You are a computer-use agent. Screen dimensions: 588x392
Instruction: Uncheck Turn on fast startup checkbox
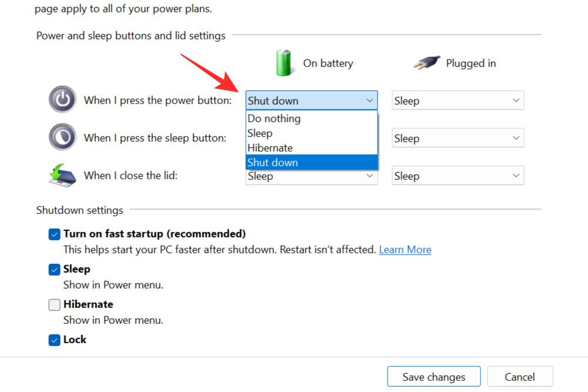(55, 234)
